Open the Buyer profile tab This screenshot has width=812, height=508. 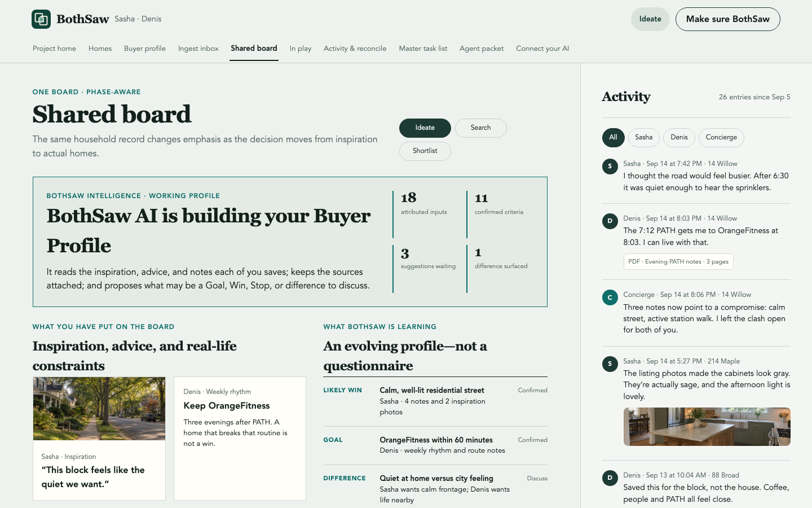pos(145,49)
